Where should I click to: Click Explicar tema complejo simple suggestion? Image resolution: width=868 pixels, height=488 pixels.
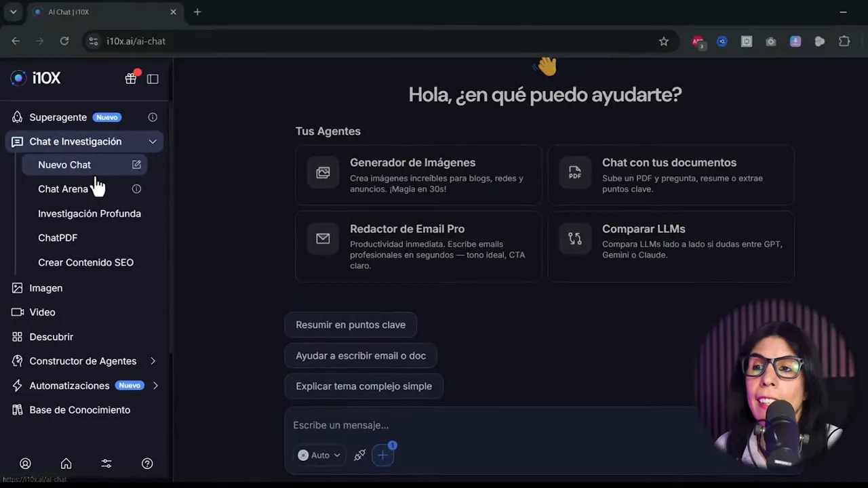coord(363,386)
